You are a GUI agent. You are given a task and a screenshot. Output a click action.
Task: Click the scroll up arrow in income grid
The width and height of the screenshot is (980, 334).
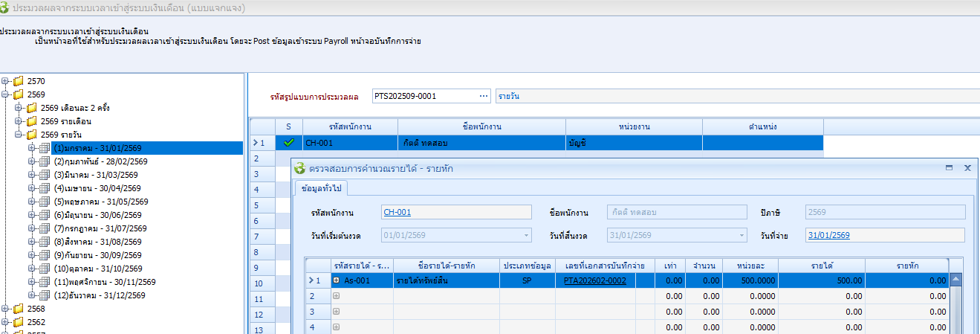pos(956,280)
